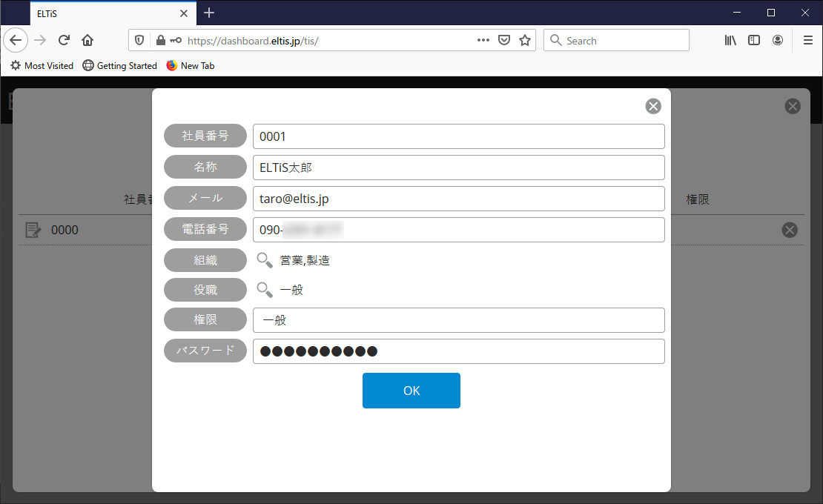The height and width of the screenshot is (504, 823).
Task: Close the background panel behind dialog
Action: [793, 107]
